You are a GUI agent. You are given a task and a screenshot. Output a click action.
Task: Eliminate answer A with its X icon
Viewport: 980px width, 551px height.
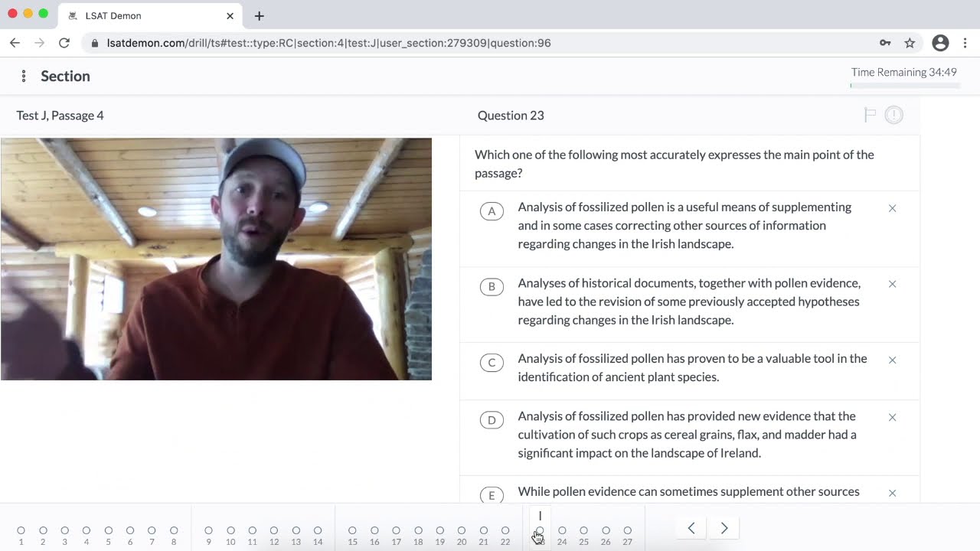pyautogui.click(x=892, y=208)
